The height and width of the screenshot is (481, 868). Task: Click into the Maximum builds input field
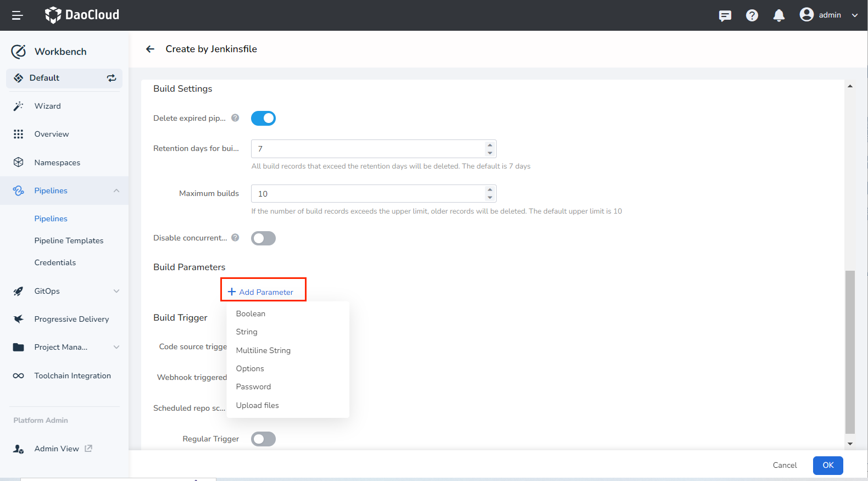[x=367, y=194]
